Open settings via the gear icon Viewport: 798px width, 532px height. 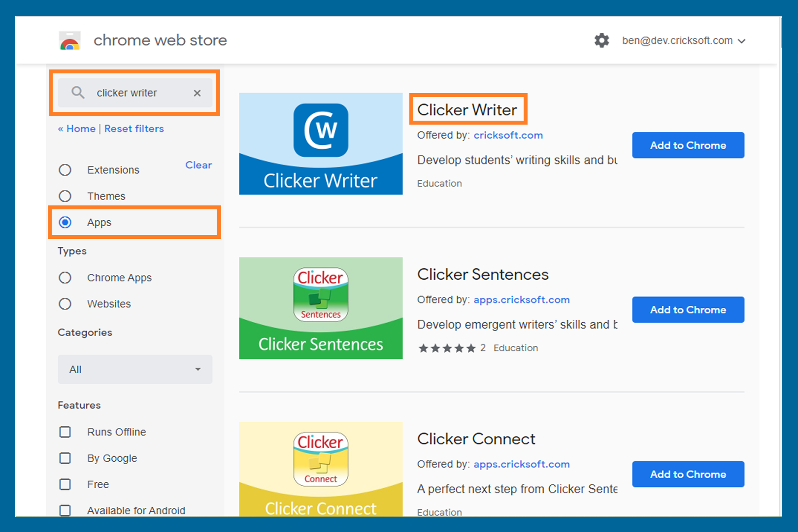(x=601, y=40)
